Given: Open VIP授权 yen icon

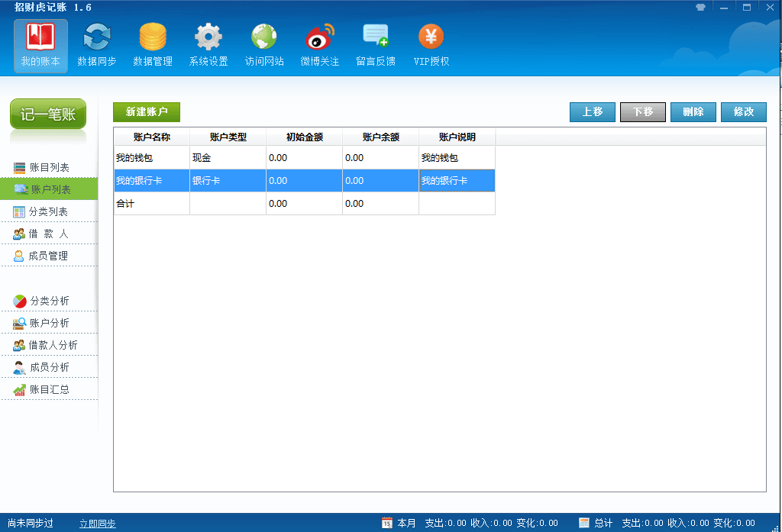Looking at the screenshot, I should [431, 38].
